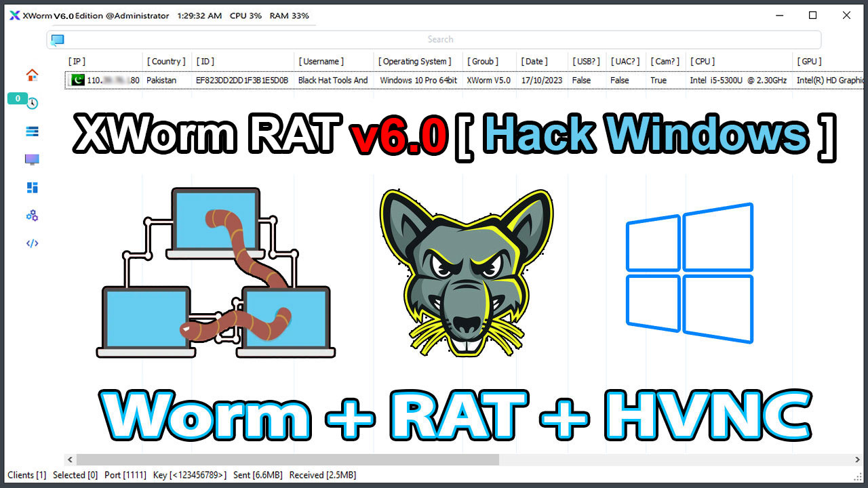Image resolution: width=868 pixels, height=488 pixels.
Task: Click the Clients [1] status bar label
Action: (26, 474)
